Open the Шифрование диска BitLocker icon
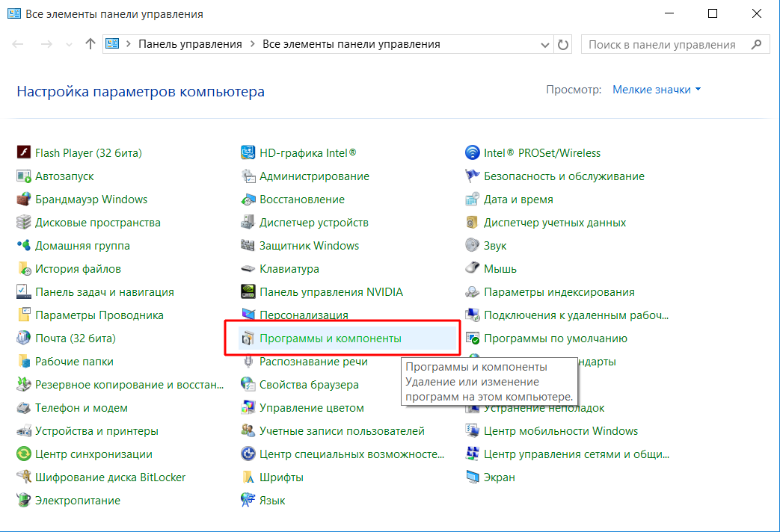This screenshot has height=532, width=780. (23, 477)
